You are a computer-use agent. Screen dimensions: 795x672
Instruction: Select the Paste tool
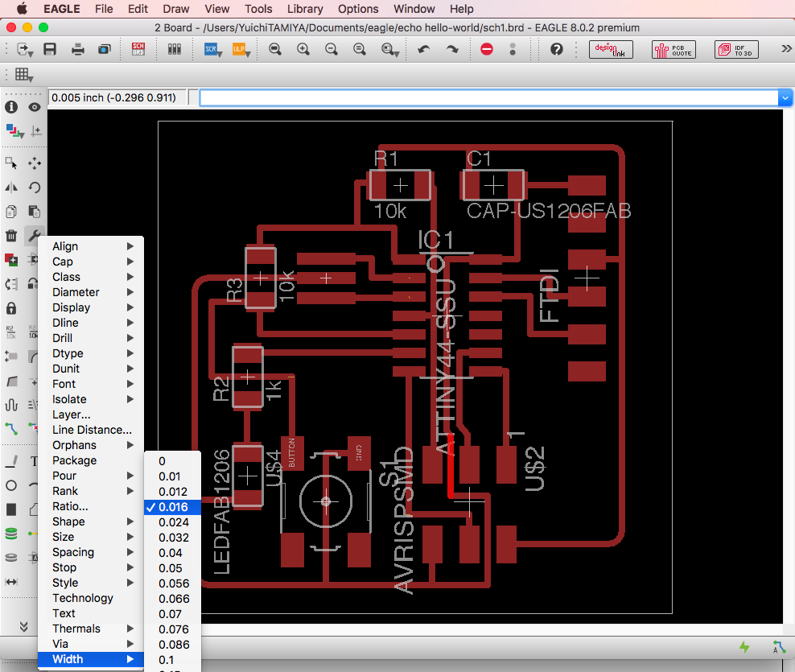35,212
